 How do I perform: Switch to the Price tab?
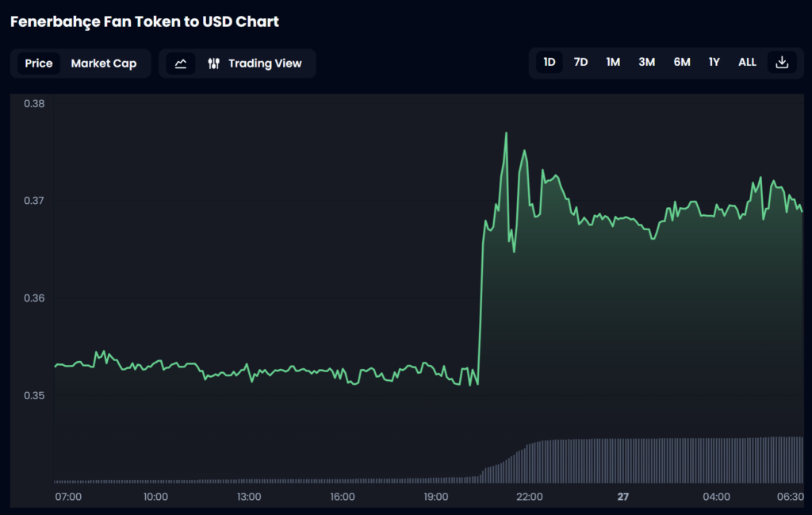pos(39,63)
